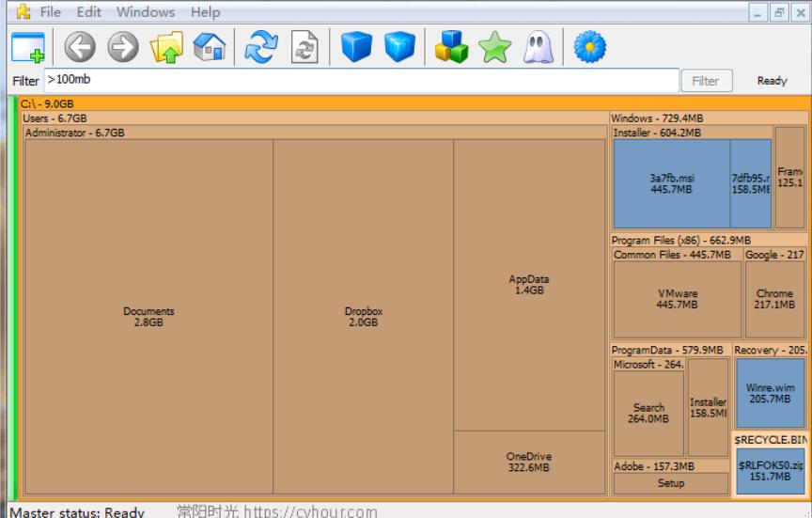Toggle the ghost free space icon
The height and width of the screenshot is (518, 812).
[x=538, y=46]
